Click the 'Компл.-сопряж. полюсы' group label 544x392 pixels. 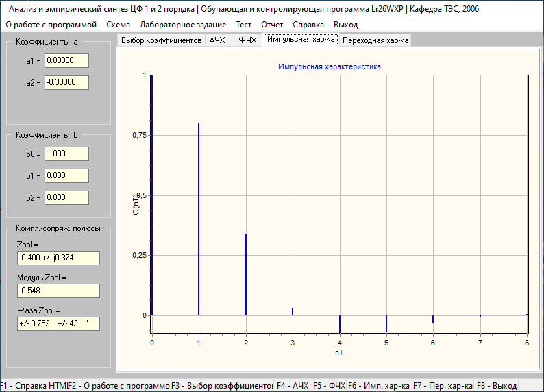click(58, 228)
